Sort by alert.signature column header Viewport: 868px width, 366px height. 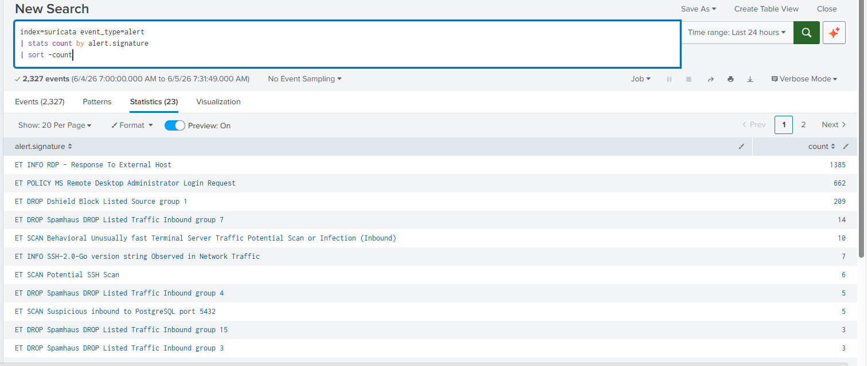click(44, 147)
